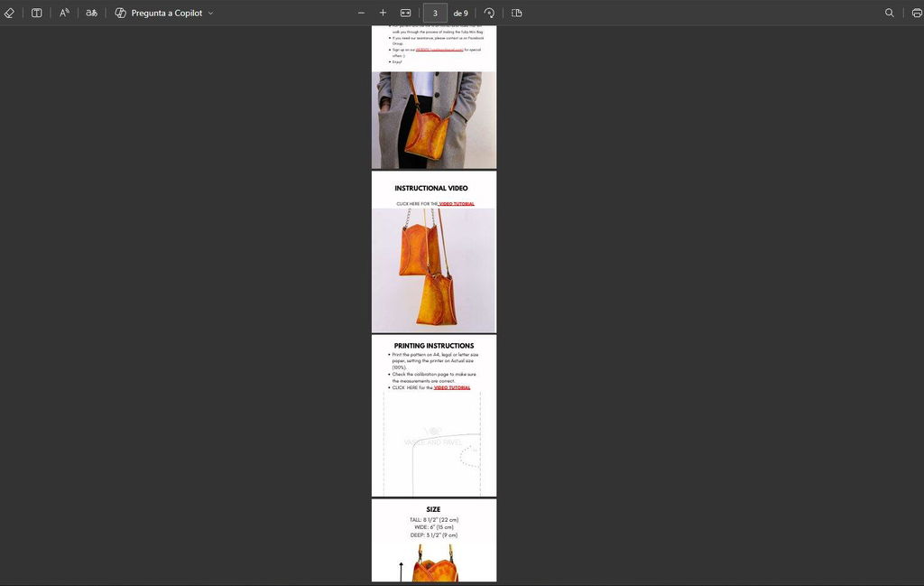Click the photo of two hanging orange bags
Screen dimensions: 924x586
[434, 270]
